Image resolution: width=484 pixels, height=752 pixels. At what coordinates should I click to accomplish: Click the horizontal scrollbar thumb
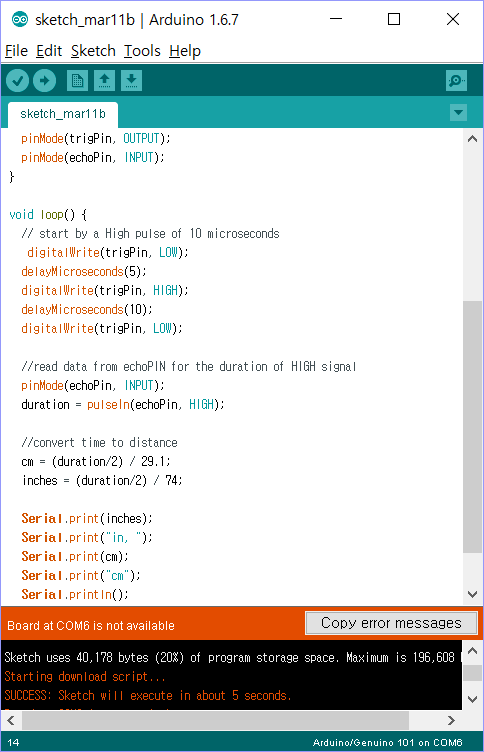(x=215, y=720)
